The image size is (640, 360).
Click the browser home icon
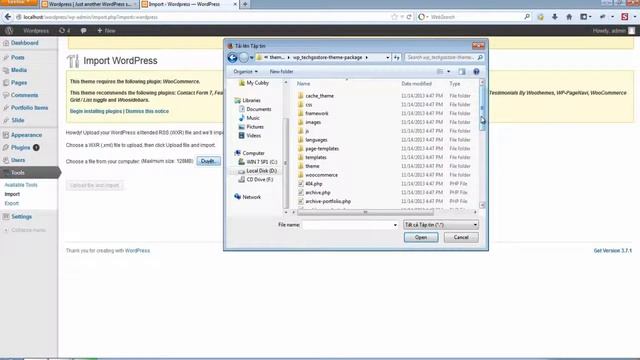(x=569, y=17)
